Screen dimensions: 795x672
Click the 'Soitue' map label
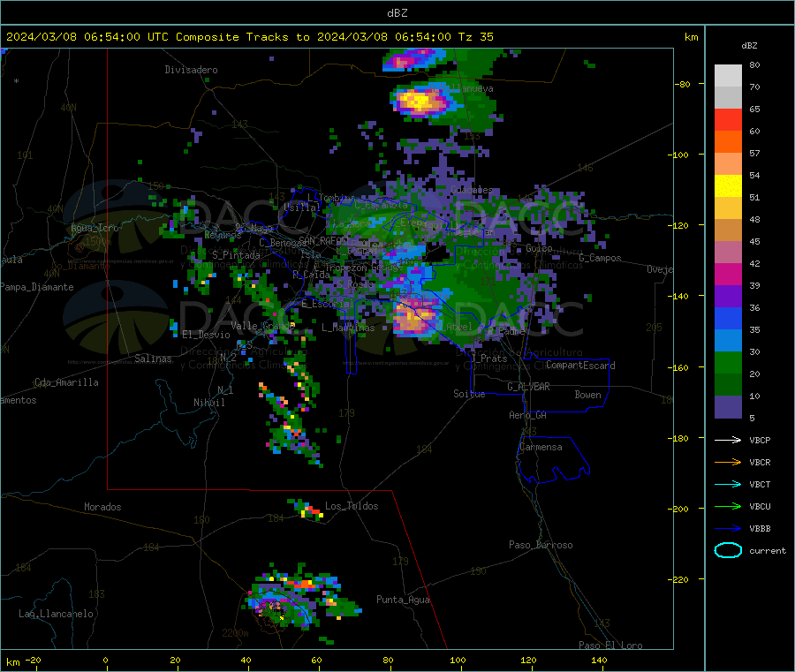469,394
